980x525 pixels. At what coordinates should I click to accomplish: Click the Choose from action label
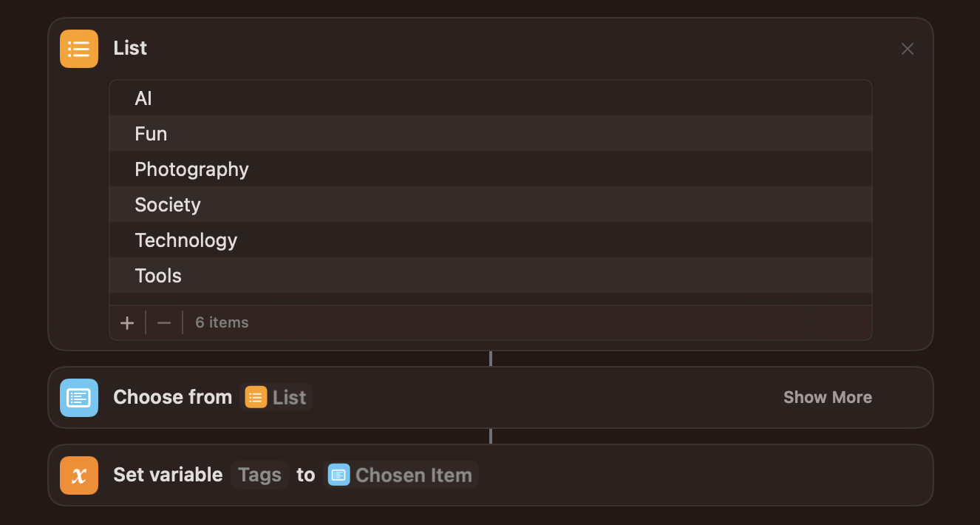[172, 398]
